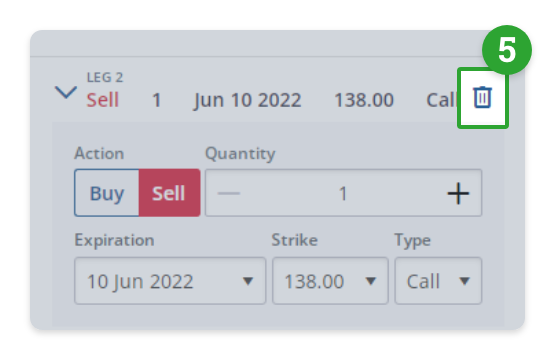The image size is (555, 360).
Task: Click the Strike field label
Action: click(294, 240)
